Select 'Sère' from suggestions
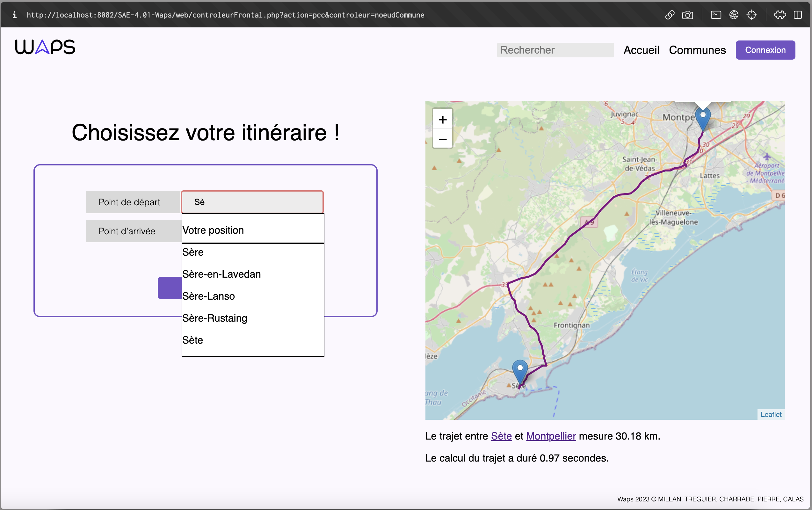Viewport: 812px width, 510px height. 253,252
